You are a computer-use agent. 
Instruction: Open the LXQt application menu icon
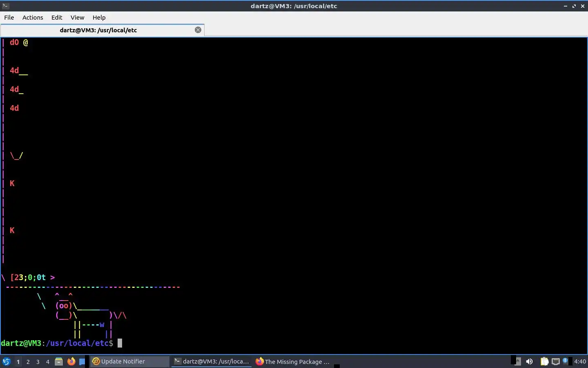[6, 361]
